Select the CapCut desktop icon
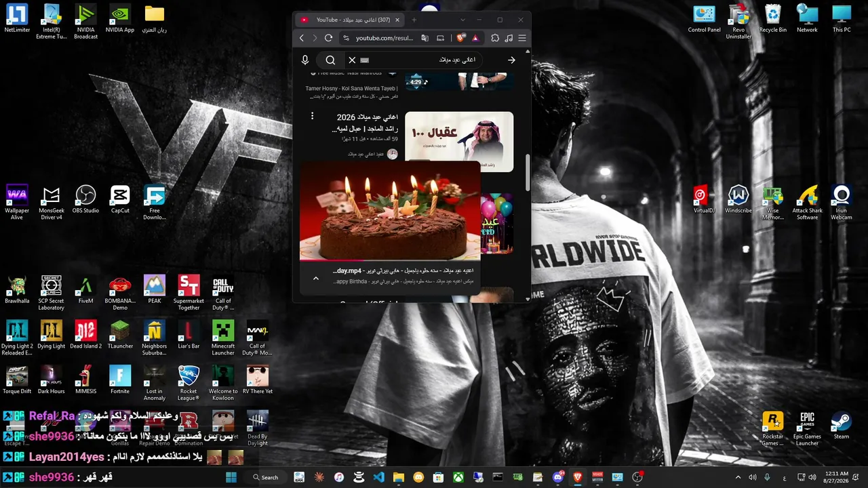The image size is (868, 488). click(120, 199)
